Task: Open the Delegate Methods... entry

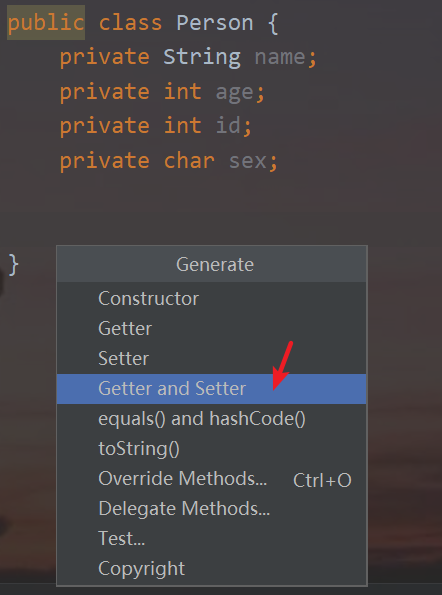Action: click(211, 509)
